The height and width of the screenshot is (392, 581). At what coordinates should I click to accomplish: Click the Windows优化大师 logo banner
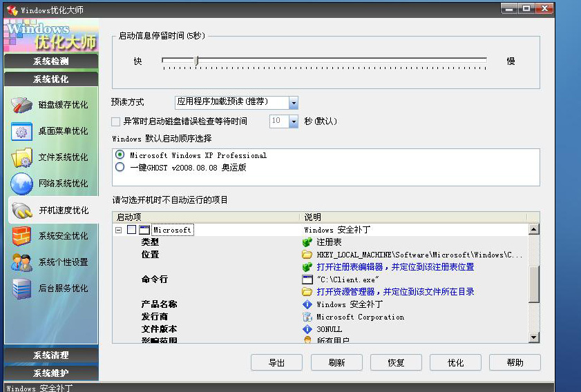[51, 36]
